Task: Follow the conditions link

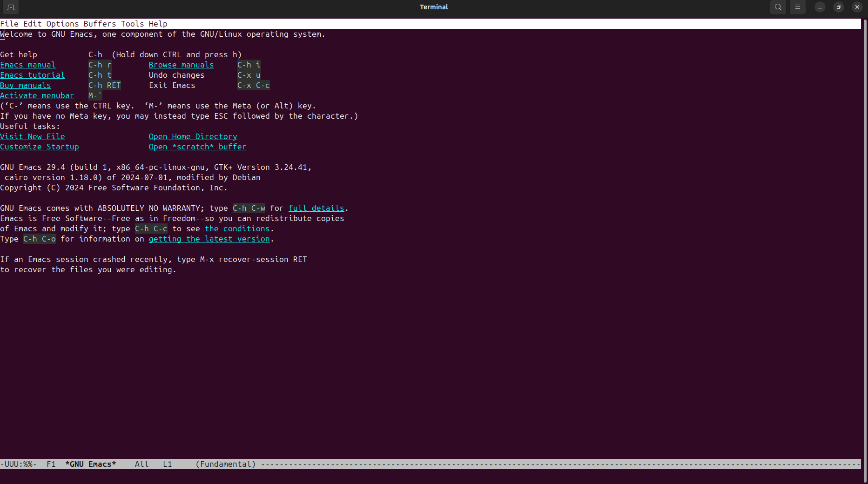Action: (x=237, y=229)
